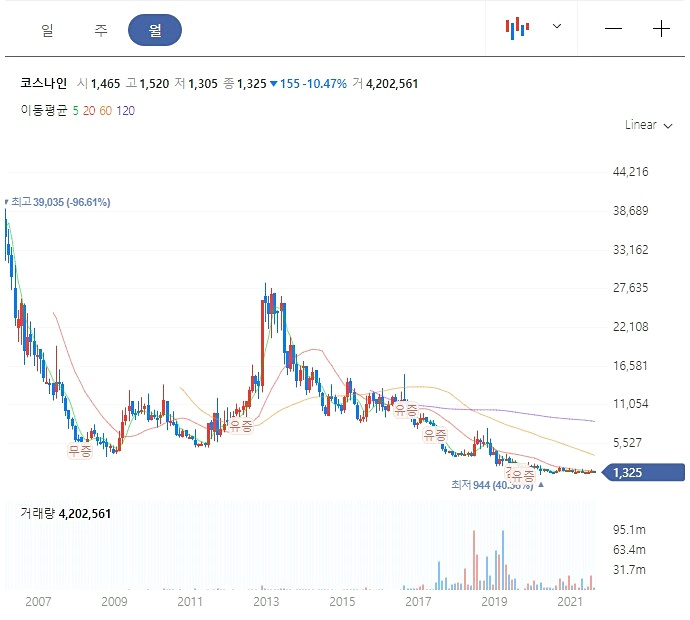
Task: Click the 44,216 price axis label
Action: 631,172
